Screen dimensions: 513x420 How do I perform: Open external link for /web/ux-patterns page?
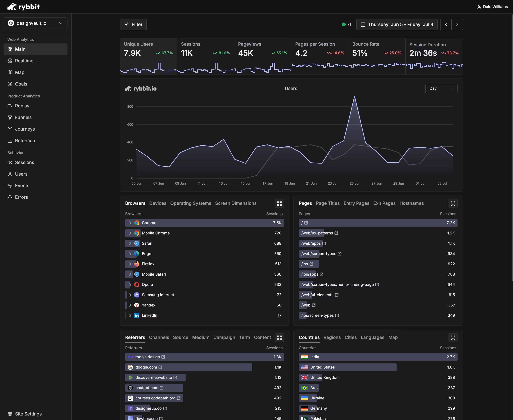[x=336, y=233]
